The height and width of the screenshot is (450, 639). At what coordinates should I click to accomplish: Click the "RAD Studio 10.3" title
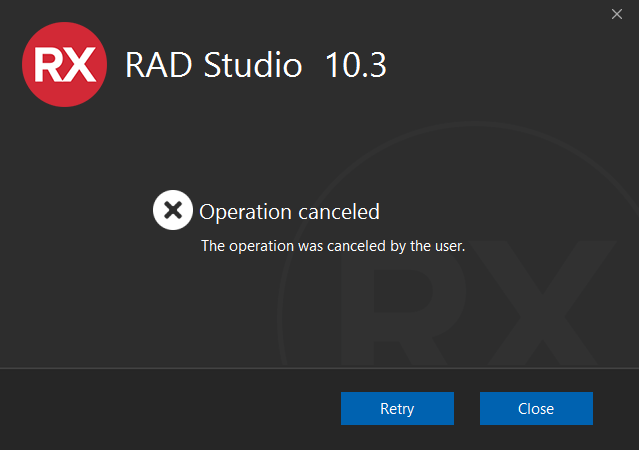coord(256,64)
